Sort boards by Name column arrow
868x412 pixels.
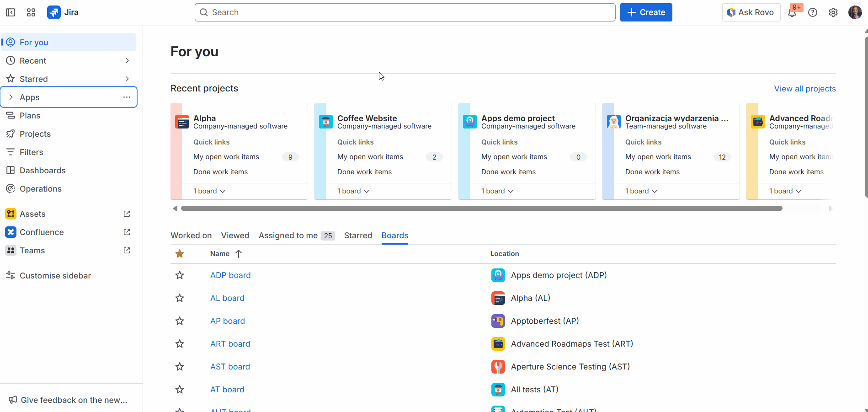point(239,254)
